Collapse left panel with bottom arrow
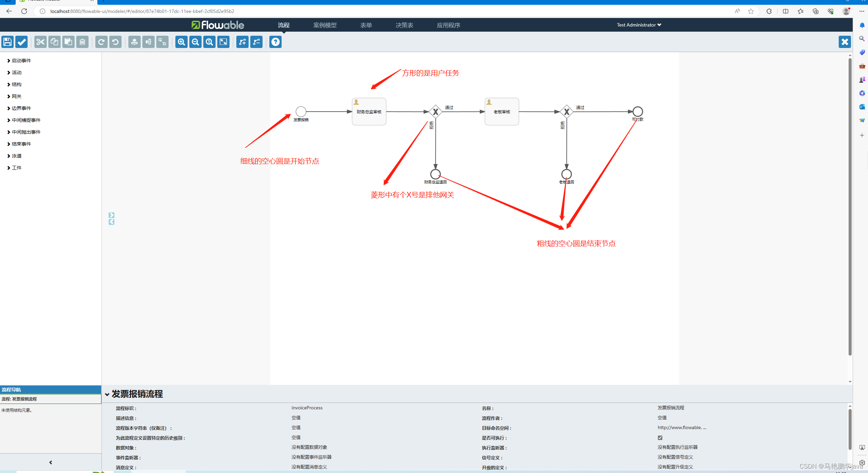The width and height of the screenshot is (868, 473). [51, 462]
